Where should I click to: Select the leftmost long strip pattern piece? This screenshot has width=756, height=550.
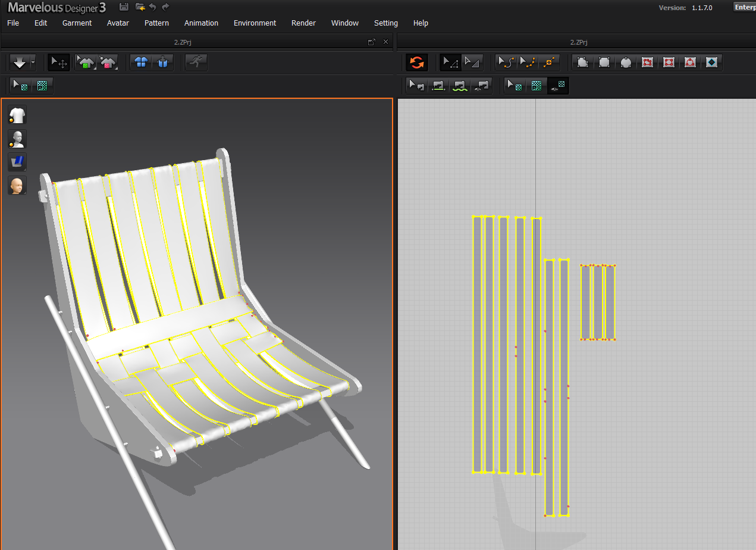click(x=477, y=344)
